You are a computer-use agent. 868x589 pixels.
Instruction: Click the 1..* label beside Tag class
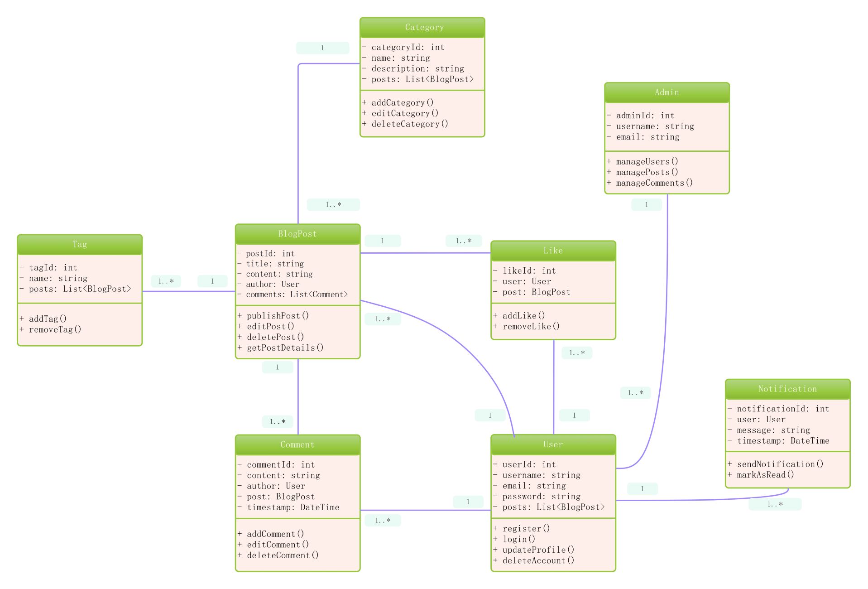[x=166, y=281]
